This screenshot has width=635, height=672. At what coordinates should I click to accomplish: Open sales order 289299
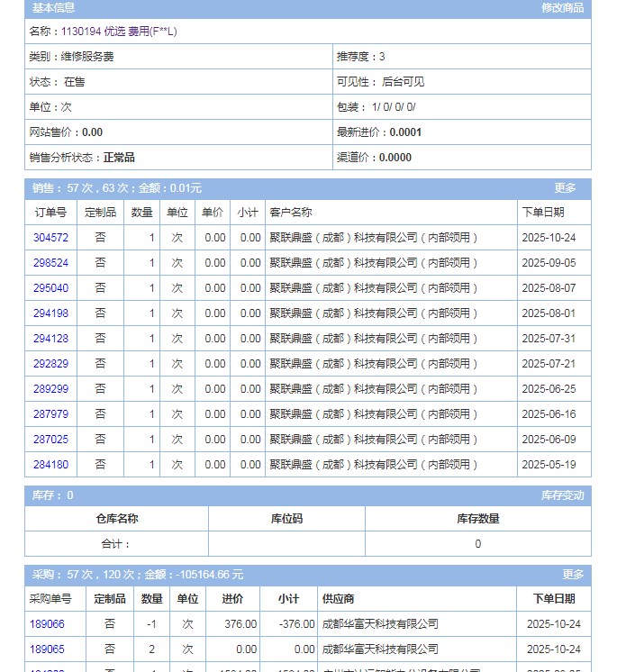[50, 389]
